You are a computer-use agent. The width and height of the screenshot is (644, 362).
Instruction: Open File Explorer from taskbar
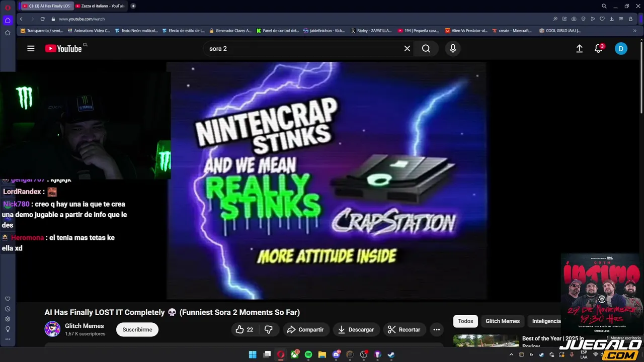pos(322,354)
